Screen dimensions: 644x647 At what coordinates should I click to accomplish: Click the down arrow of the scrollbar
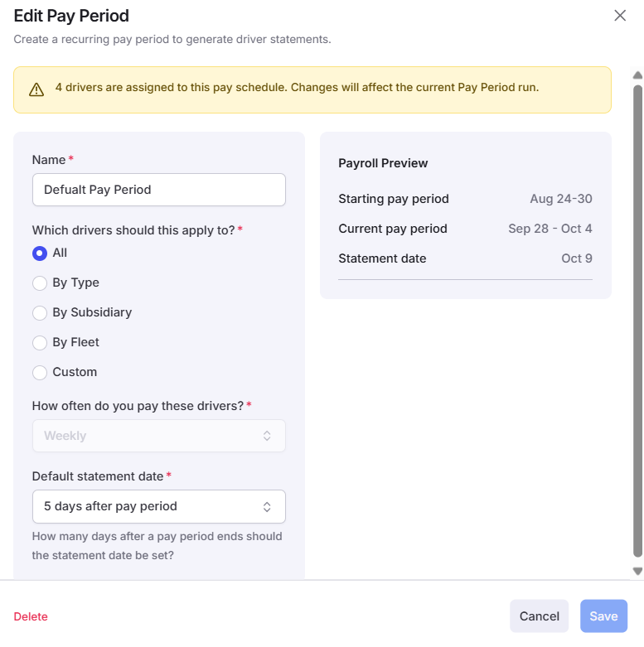coord(638,571)
